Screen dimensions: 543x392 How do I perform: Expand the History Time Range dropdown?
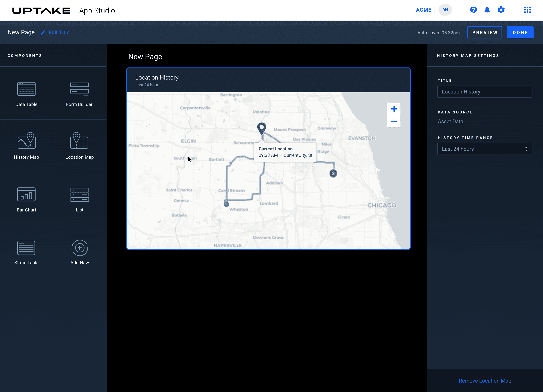pos(485,149)
